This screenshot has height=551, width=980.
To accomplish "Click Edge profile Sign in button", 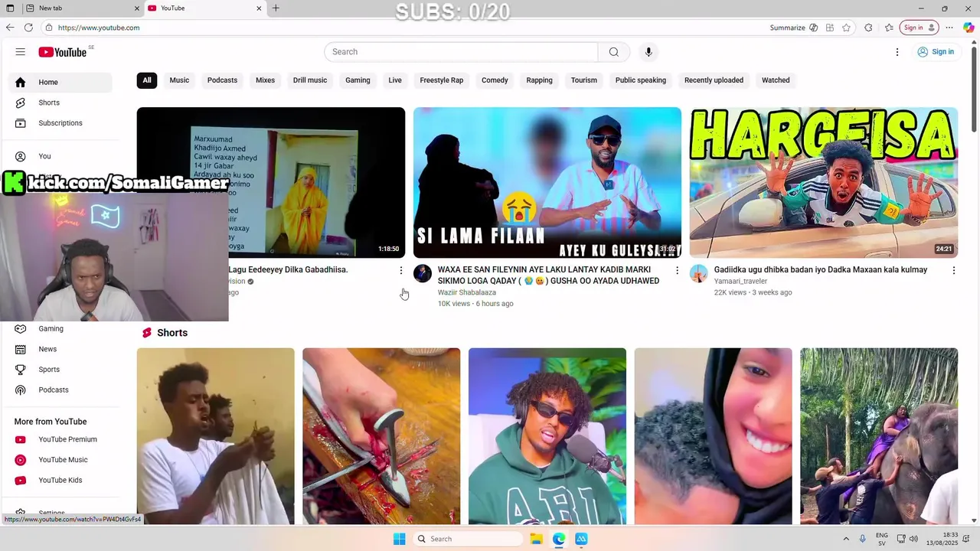I will [920, 28].
